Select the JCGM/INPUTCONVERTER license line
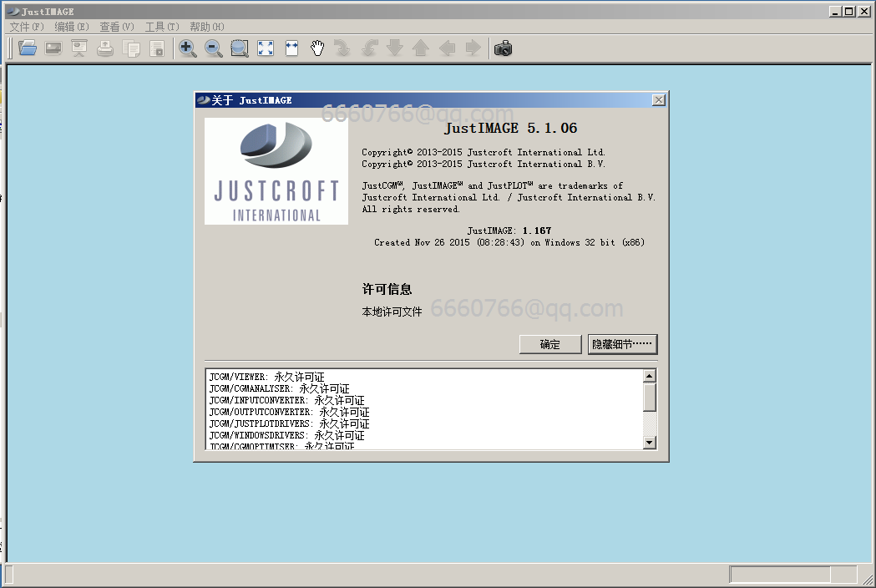Viewport: 876px width, 588px height. coord(286,400)
